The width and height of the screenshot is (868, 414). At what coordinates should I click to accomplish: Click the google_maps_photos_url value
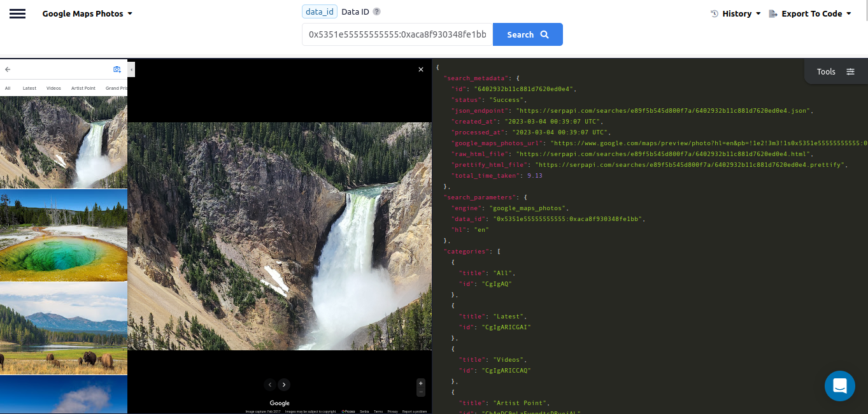click(x=708, y=143)
